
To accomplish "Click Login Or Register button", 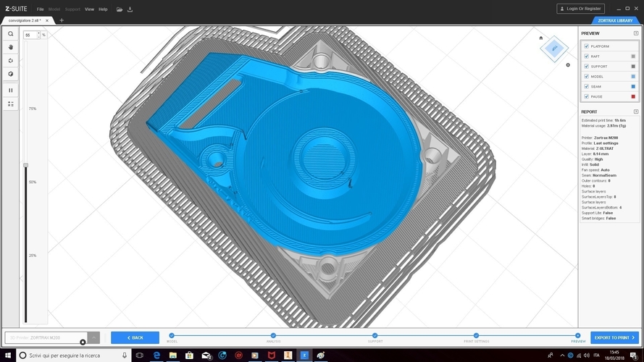I will click(580, 9).
